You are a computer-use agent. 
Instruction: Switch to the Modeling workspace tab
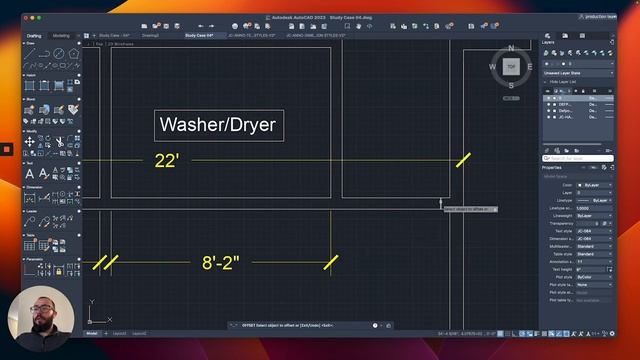(61, 36)
